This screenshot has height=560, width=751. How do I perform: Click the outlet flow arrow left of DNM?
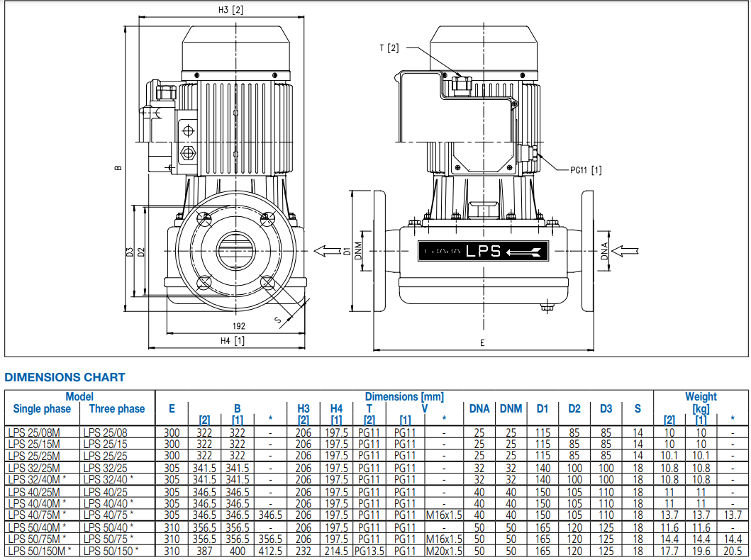(328, 250)
